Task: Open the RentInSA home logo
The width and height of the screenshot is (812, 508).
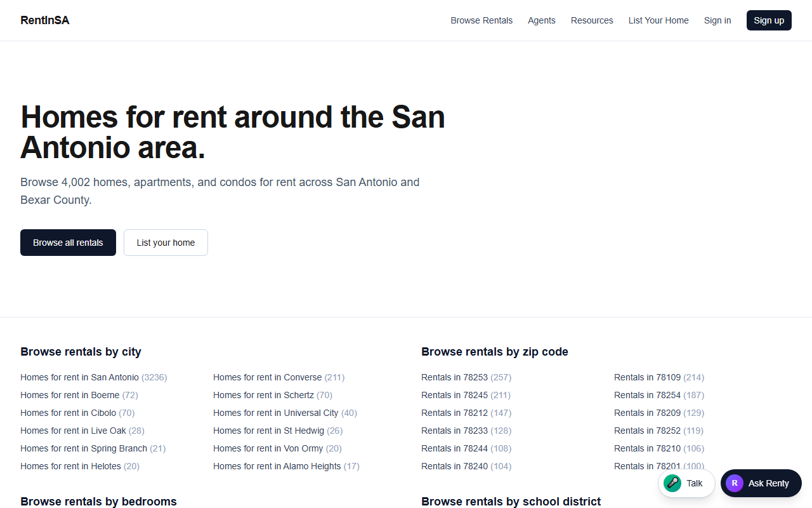Action: point(45,20)
